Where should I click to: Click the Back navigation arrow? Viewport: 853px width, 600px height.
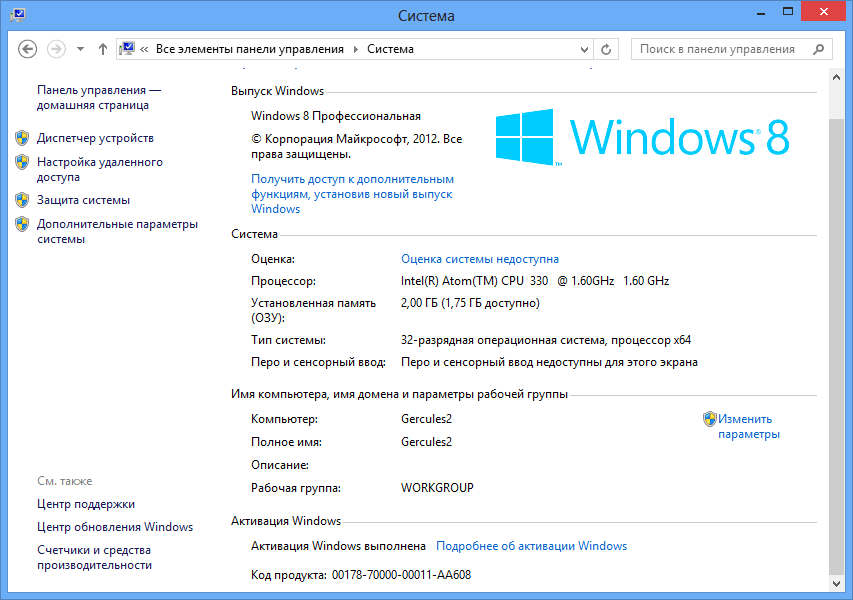(x=27, y=49)
